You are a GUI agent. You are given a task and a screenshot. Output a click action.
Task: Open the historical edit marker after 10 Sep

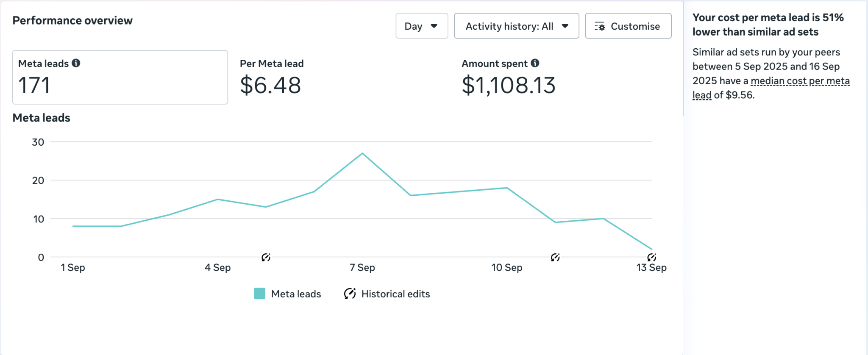point(555,257)
